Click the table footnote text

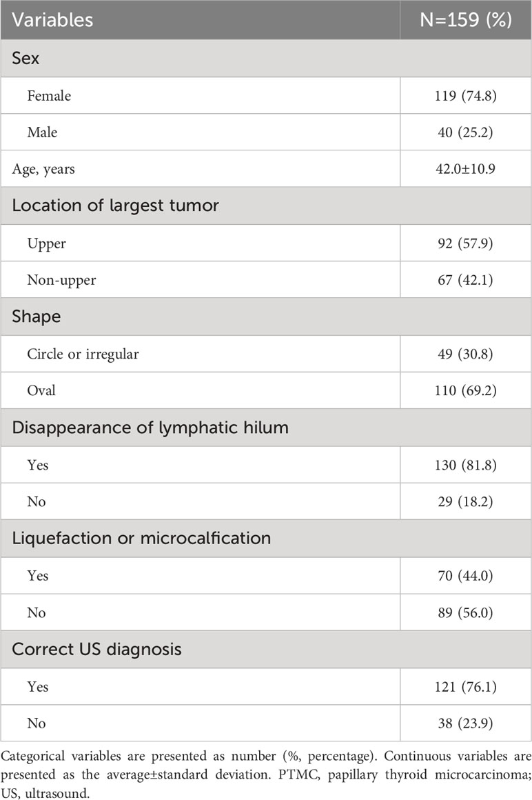click(266, 774)
